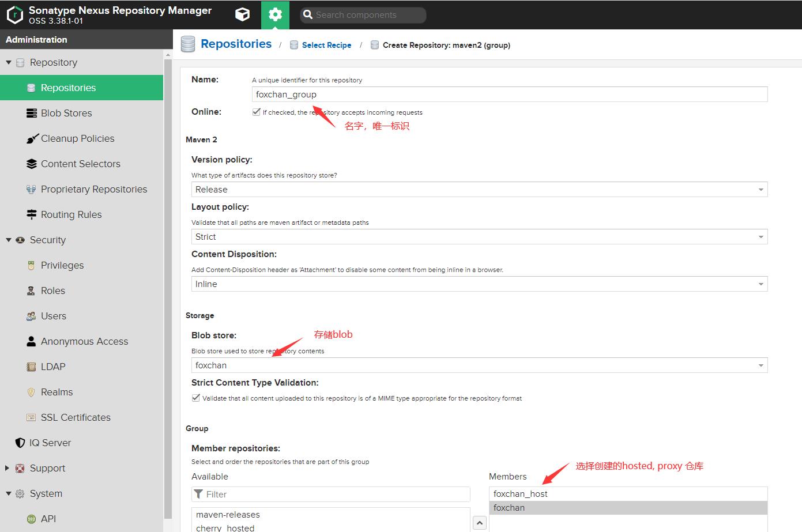The height and width of the screenshot is (532, 802).
Task: Select foxchan_host in Members list
Action: pyautogui.click(x=628, y=494)
